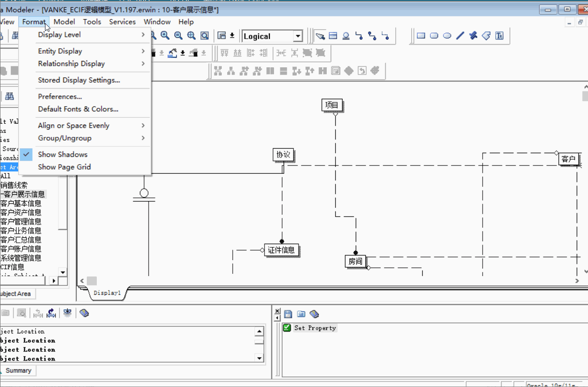The width and height of the screenshot is (588, 387).
Task: Select the line drawing tool
Action: [460, 36]
